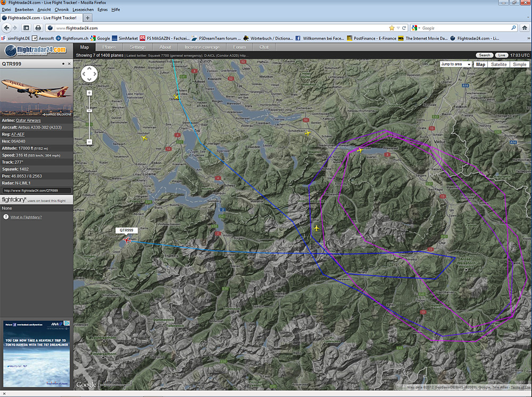Zoom out with the minus button
Image resolution: width=532 pixels, height=397 pixels.
pyautogui.click(x=89, y=142)
